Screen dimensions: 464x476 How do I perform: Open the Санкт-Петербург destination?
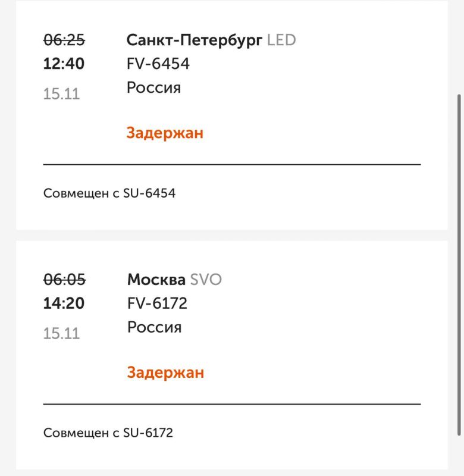(194, 40)
